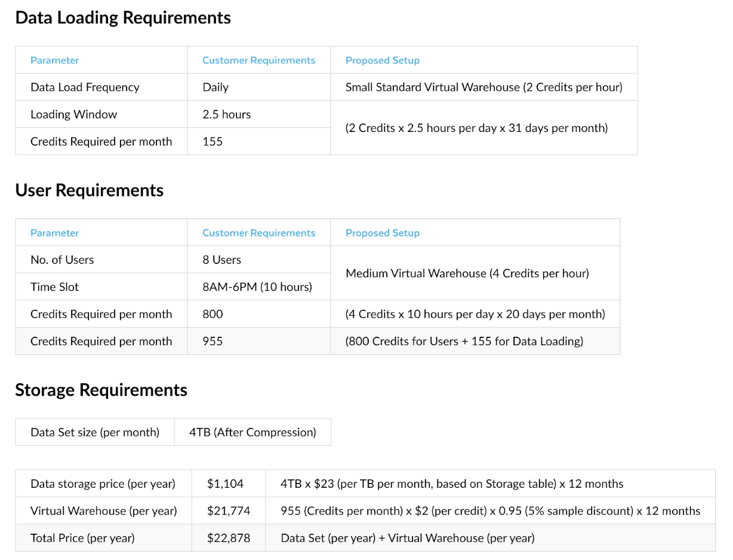Click the Proposed Setup column header
The height and width of the screenshot is (560, 733).
(382, 60)
